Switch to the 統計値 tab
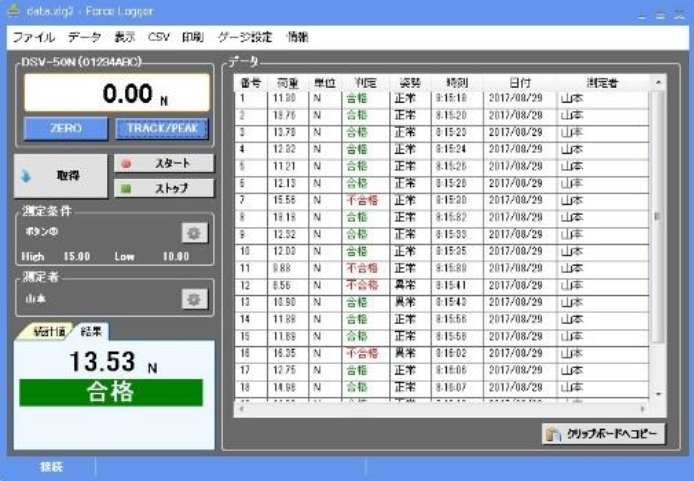Screen dimensions: 694x481 pyautogui.click(x=48, y=329)
